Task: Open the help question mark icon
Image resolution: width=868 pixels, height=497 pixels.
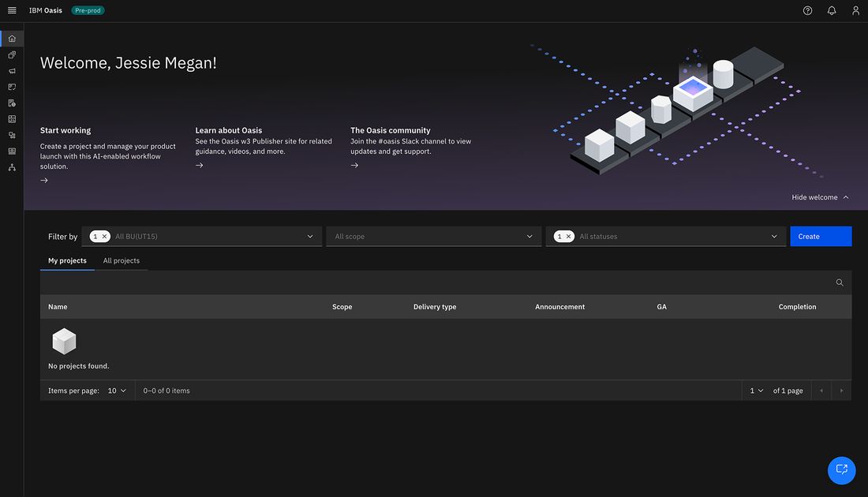Action: coord(808,10)
